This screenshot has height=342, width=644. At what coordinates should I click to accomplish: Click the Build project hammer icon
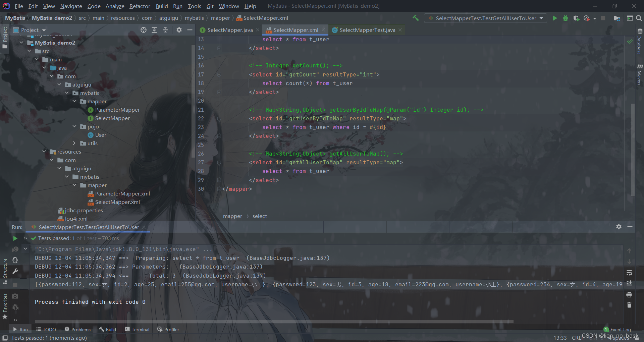416,18
